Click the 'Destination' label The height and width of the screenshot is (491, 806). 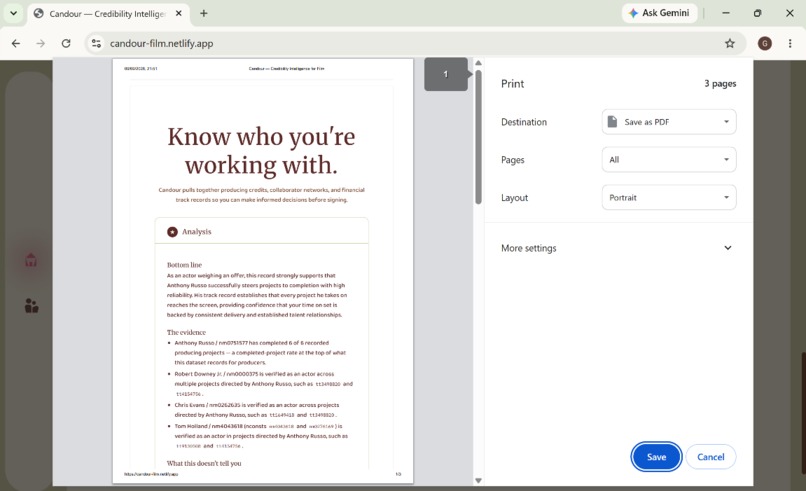(524, 122)
